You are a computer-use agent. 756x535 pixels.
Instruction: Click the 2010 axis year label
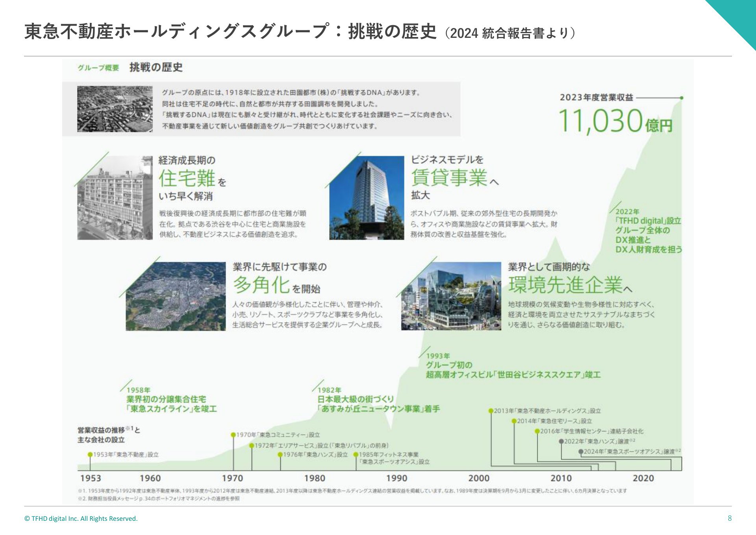pos(561,478)
